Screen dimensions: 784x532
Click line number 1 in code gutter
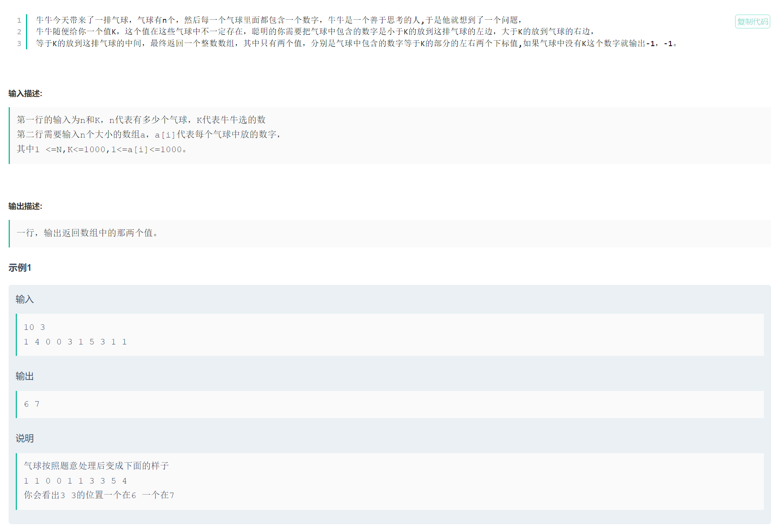[19, 20]
